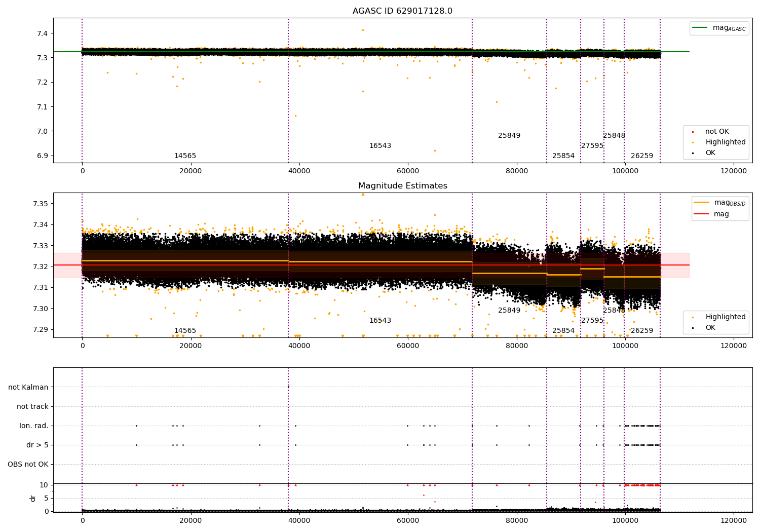Click the title 'AGASC ID 629017128.0'
Screen dimensions: 760x532
click(x=402, y=11)
